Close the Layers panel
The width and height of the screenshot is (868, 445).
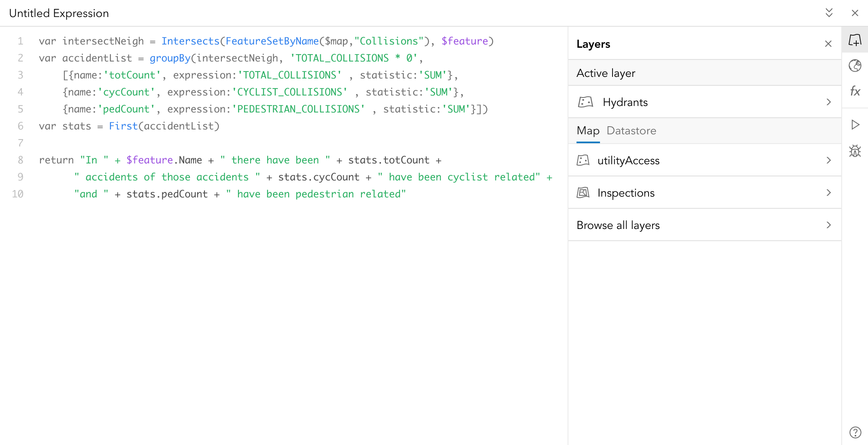828,44
